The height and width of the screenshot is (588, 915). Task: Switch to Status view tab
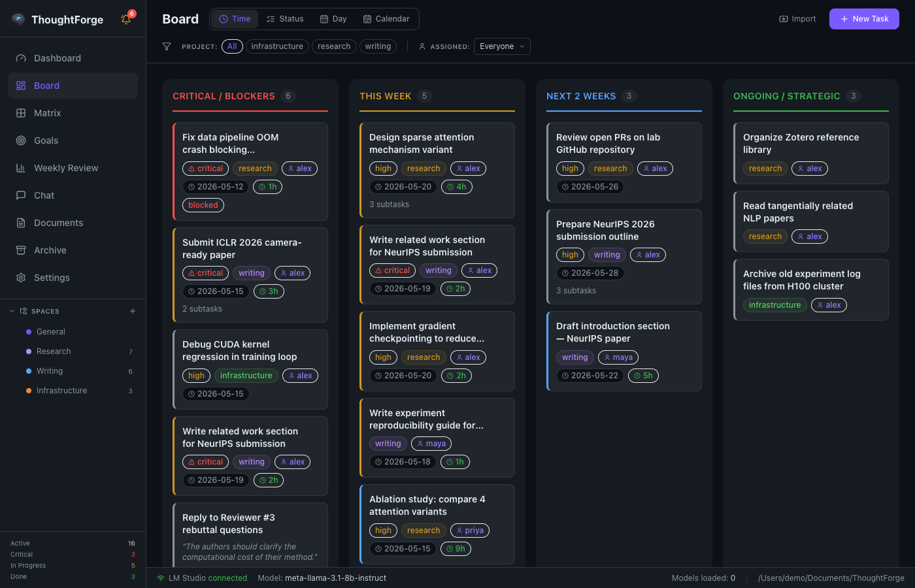click(x=285, y=19)
